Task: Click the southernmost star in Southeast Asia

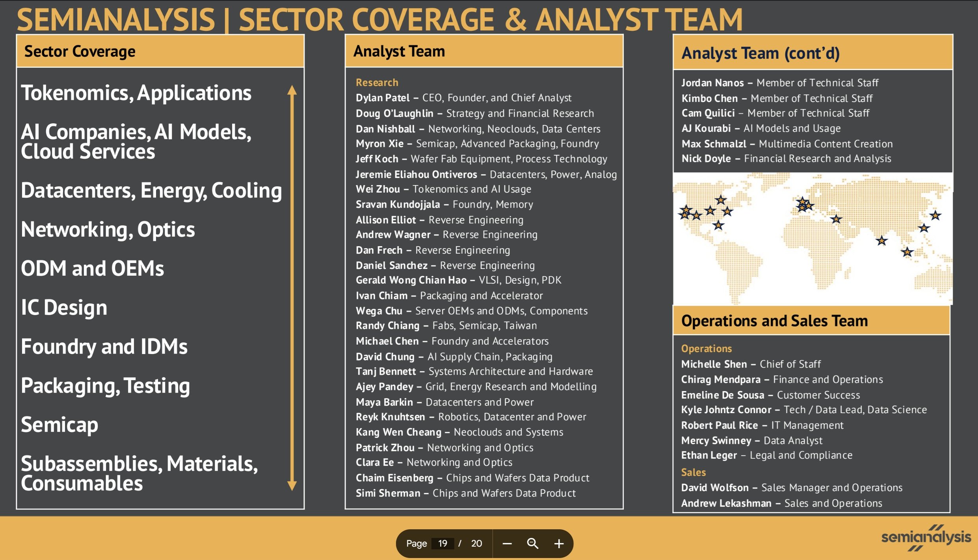Action: (907, 252)
